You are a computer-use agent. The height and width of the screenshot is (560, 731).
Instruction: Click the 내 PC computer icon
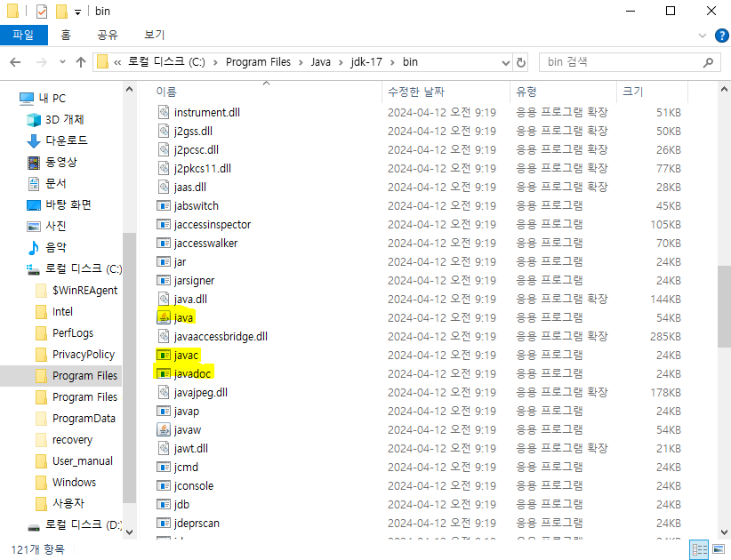click(x=27, y=99)
